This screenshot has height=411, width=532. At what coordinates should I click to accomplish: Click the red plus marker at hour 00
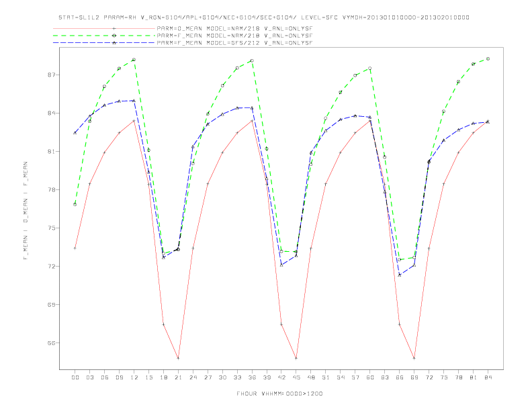(75, 248)
